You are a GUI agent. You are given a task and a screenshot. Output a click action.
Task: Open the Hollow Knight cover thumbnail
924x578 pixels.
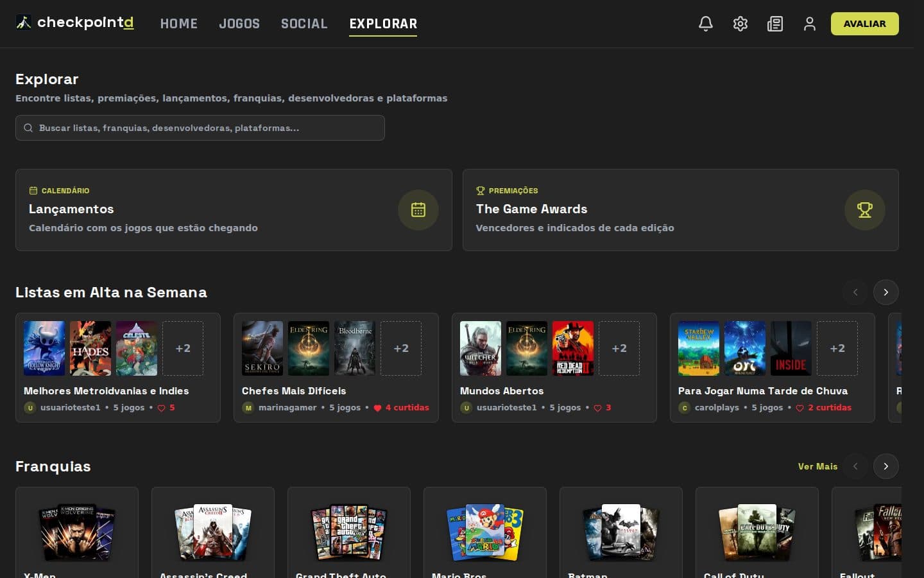pos(44,348)
